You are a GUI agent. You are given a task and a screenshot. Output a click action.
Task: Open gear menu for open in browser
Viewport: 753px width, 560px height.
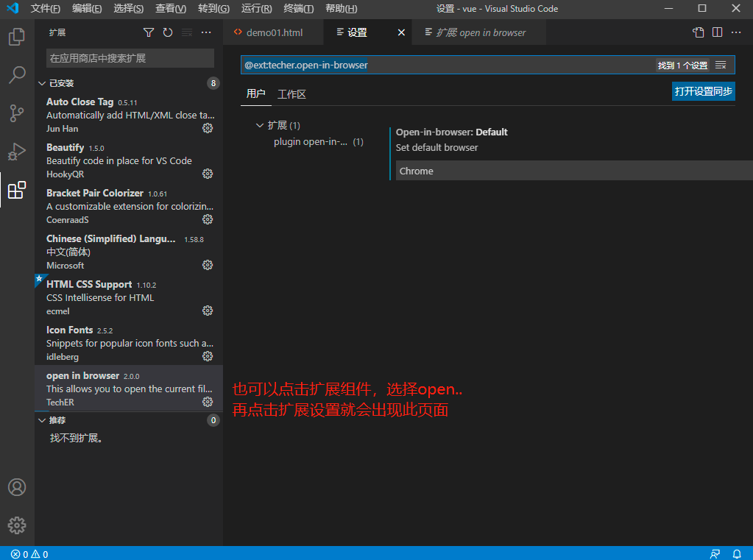pyautogui.click(x=208, y=402)
